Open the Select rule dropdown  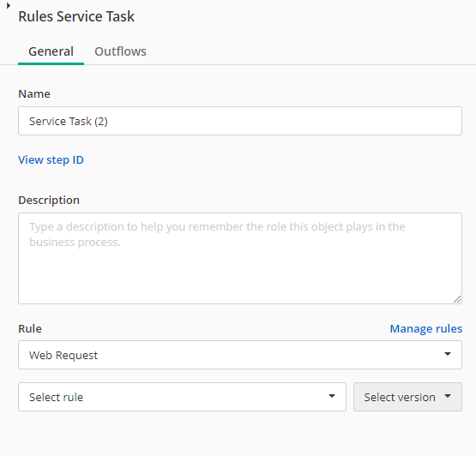pos(182,397)
